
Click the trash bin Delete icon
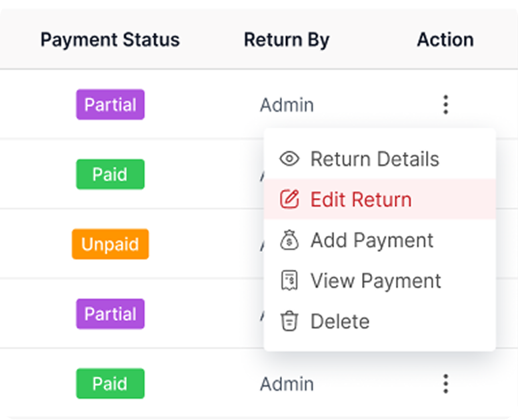pos(289,321)
